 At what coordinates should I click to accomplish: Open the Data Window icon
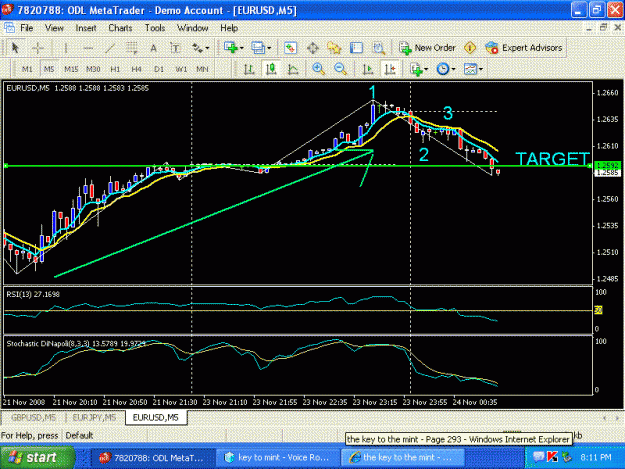pyautogui.click(x=312, y=48)
